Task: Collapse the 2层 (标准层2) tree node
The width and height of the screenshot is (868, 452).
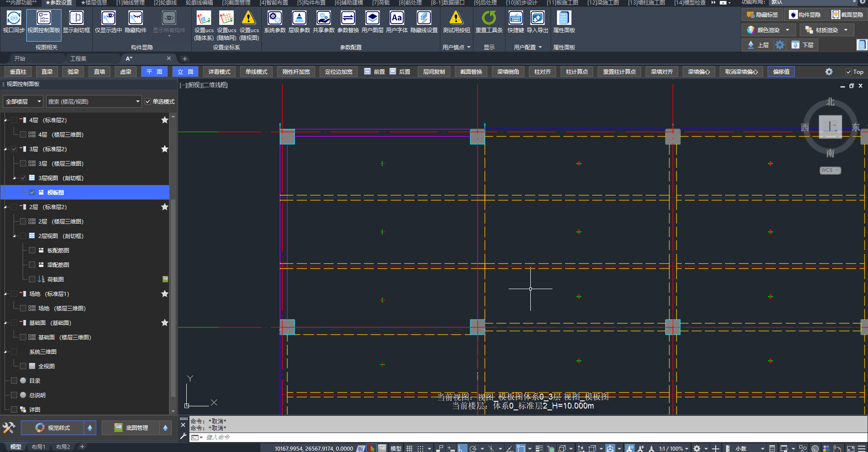Action: (6, 207)
